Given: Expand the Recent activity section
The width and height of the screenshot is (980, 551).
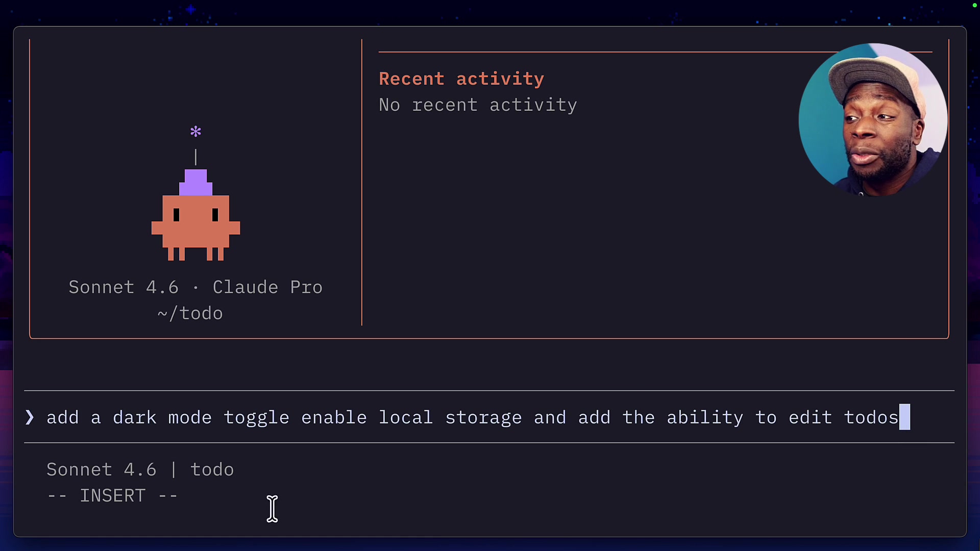Looking at the screenshot, I should (x=461, y=79).
